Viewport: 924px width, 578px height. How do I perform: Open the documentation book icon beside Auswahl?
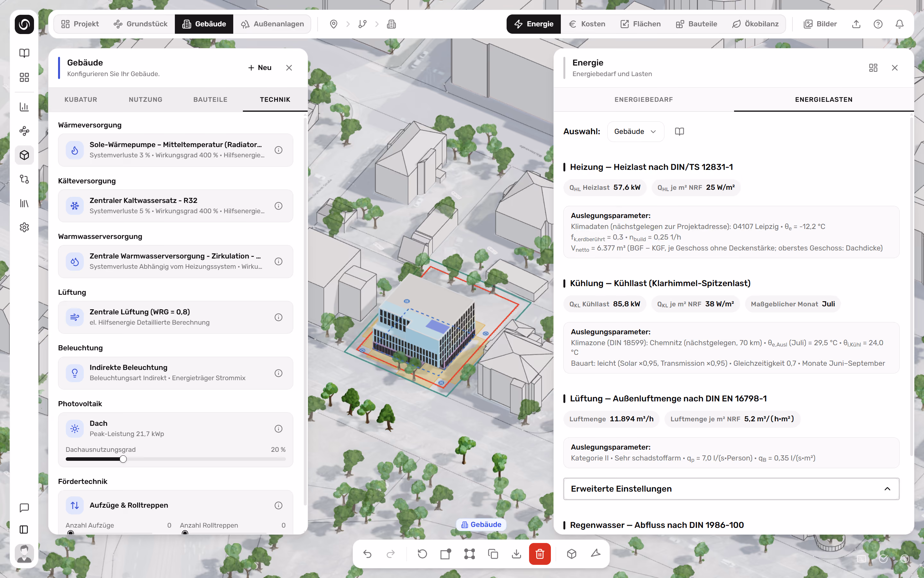679,132
